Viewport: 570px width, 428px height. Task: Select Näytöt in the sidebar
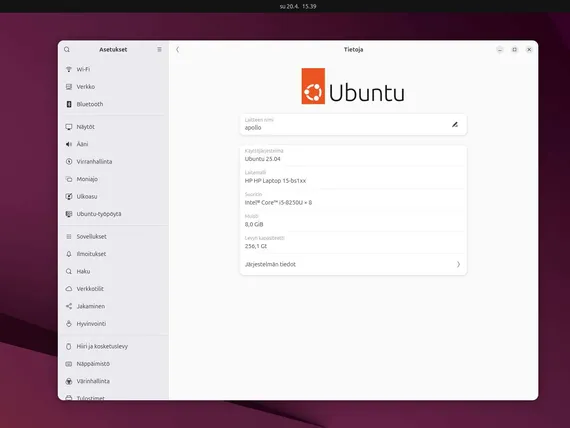click(x=113, y=127)
